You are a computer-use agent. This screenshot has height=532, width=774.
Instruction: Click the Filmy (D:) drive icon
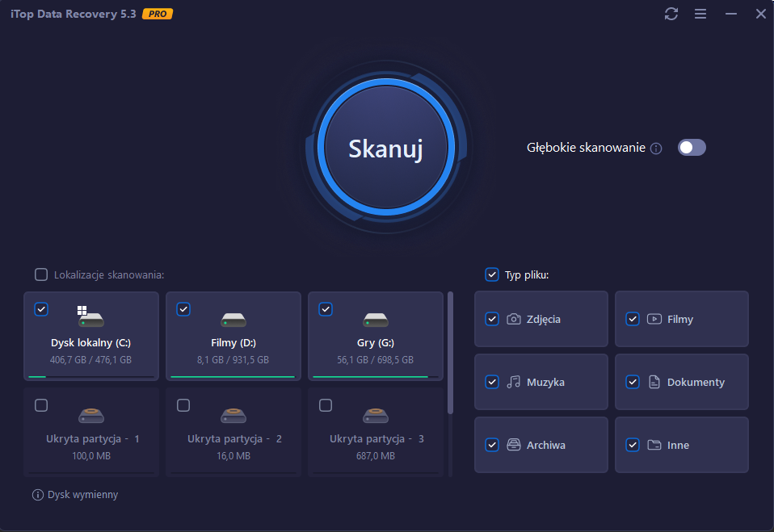click(x=233, y=320)
